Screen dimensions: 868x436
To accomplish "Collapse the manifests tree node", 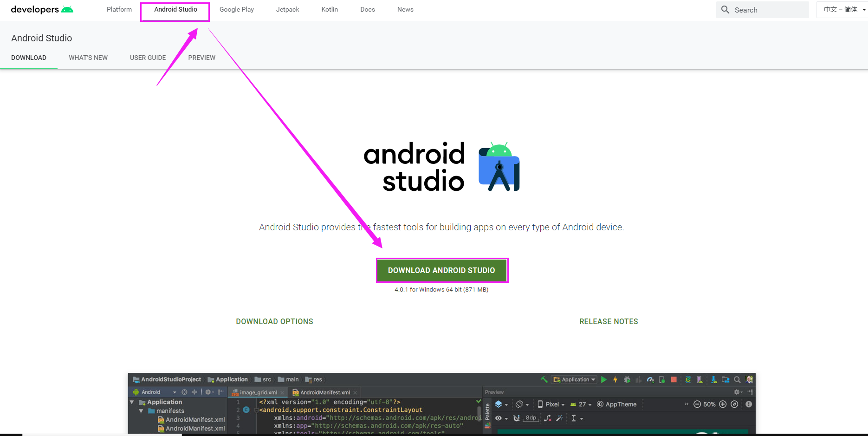I will (x=141, y=411).
